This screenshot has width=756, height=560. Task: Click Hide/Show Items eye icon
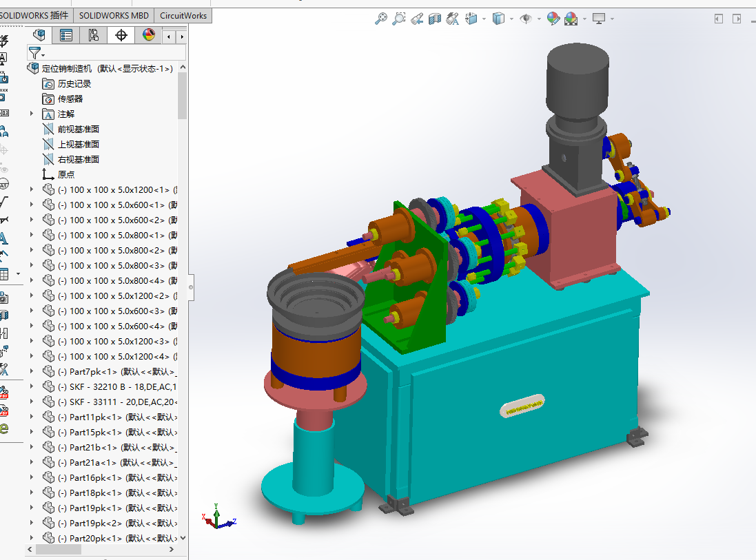[x=526, y=19]
